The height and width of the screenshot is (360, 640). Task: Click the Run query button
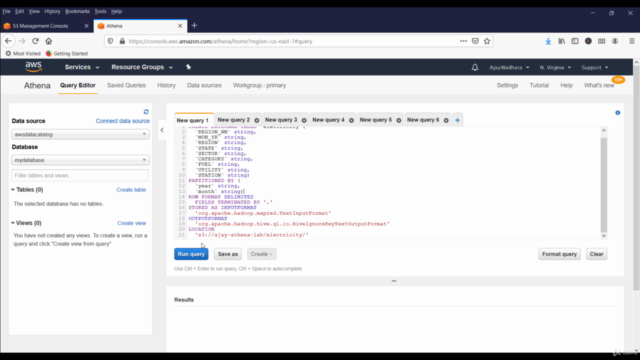click(x=191, y=254)
